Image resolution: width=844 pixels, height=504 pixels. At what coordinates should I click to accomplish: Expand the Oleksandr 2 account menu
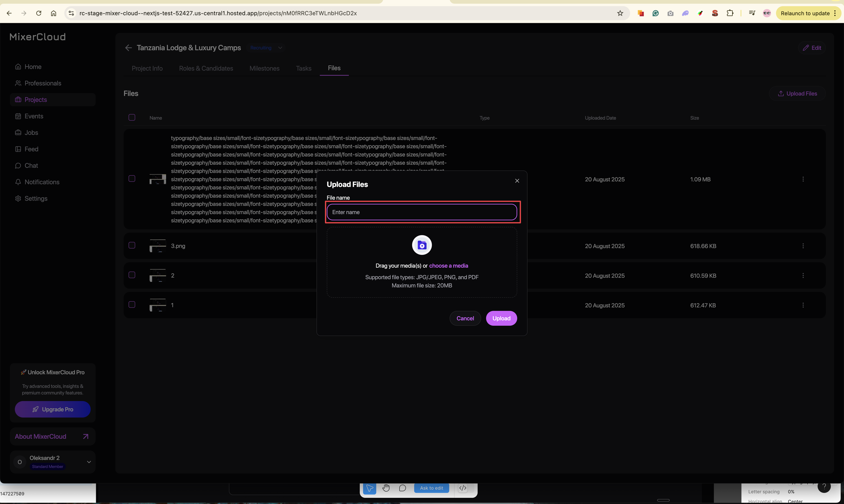pyautogui.click(x=89, y=462)
